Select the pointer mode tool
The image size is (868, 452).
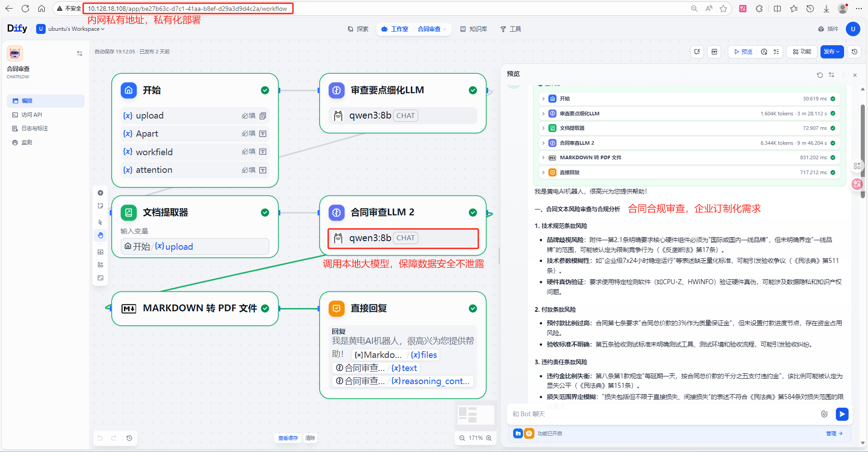pyautogui.click(x=100, y=222)
